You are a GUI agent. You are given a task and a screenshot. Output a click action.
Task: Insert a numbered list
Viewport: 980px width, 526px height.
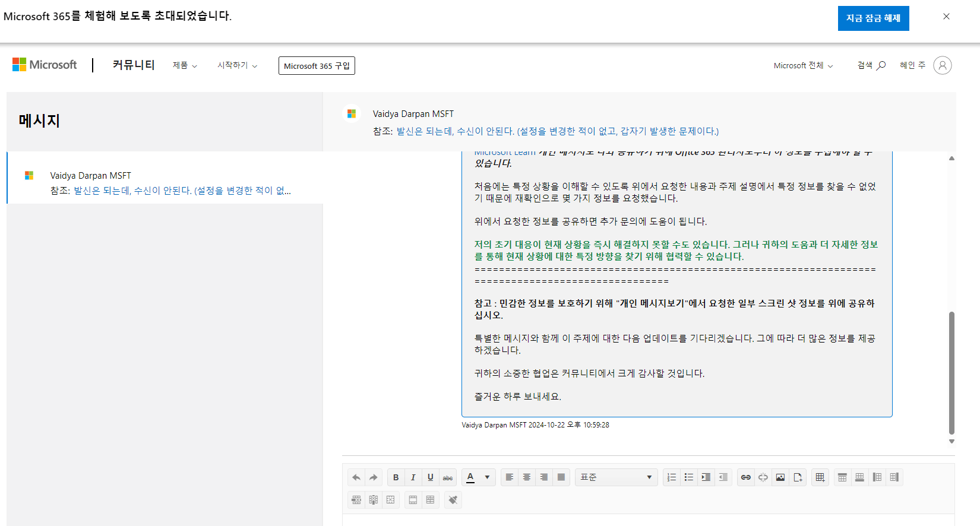pyautogui.click(x=672, y=477)
